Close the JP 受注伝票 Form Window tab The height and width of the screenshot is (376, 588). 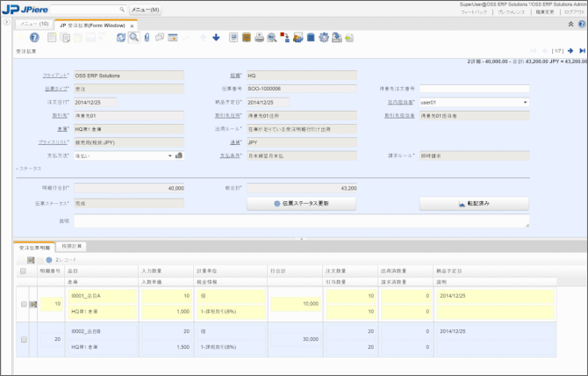pos(132,25)
